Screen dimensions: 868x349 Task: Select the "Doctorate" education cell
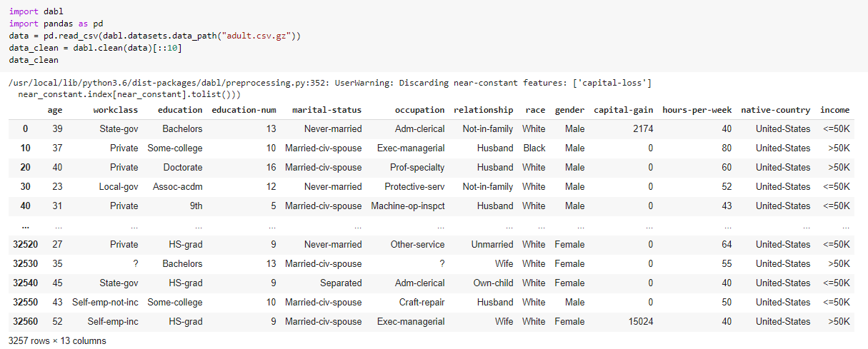pyautogui.click(x=181, y=168)
